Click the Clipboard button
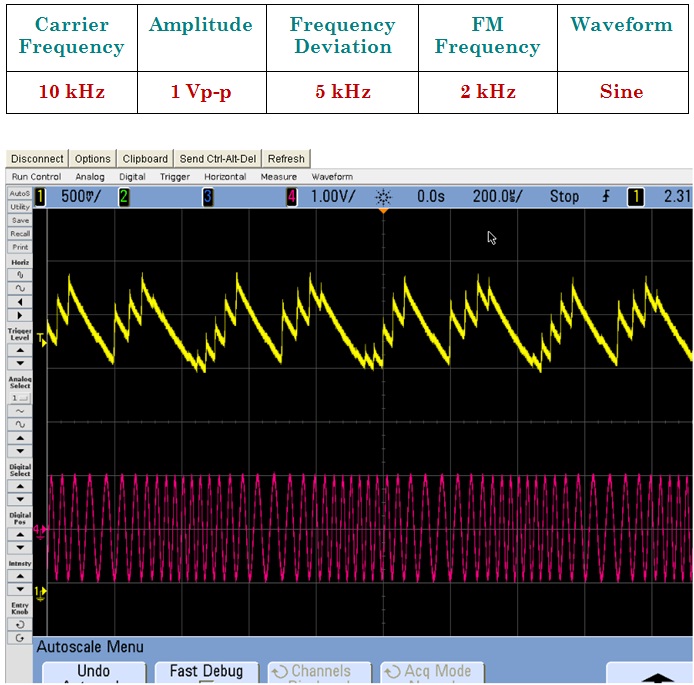 (145, 158)
